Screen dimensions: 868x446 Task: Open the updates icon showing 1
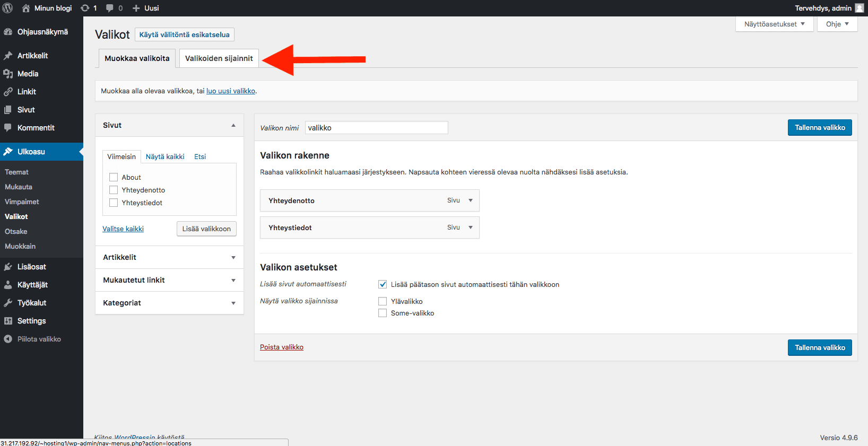(x=85, y=8)
